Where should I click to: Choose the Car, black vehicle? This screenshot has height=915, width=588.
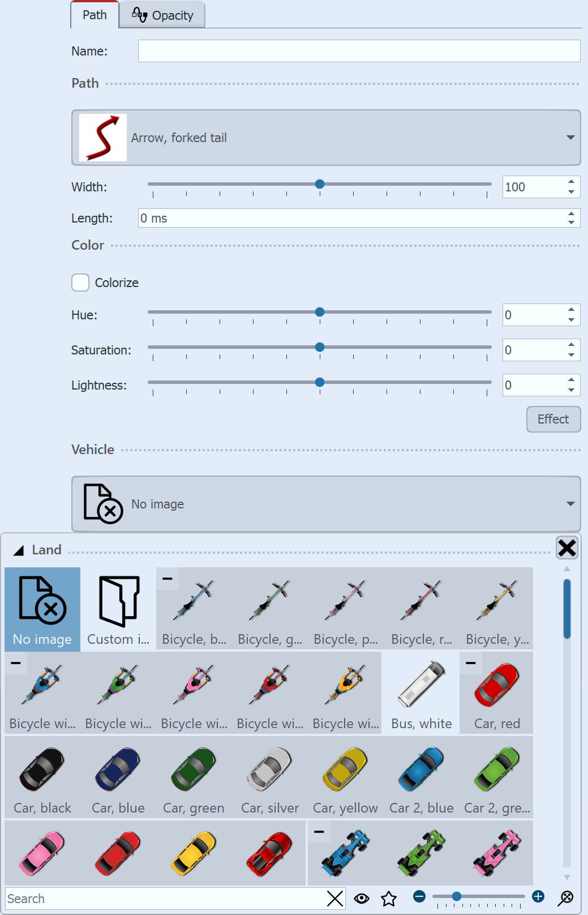pyautogui.click(x=42, y=777)
